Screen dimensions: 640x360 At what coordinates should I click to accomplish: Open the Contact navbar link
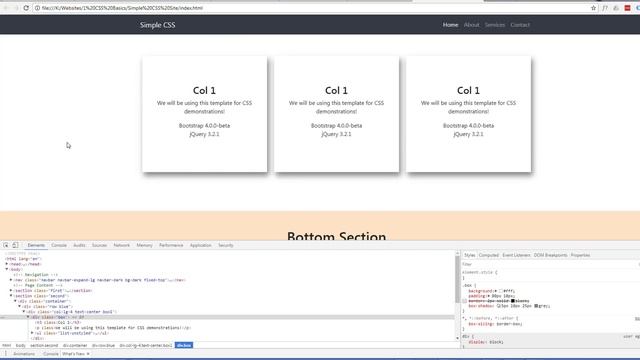point(520,25)
